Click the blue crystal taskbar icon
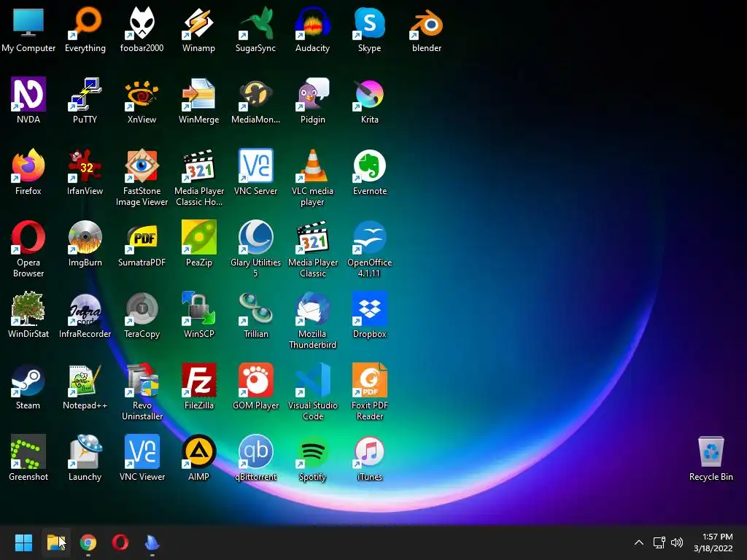The width and height of the screenshot is (747, 560). point(152,542)
